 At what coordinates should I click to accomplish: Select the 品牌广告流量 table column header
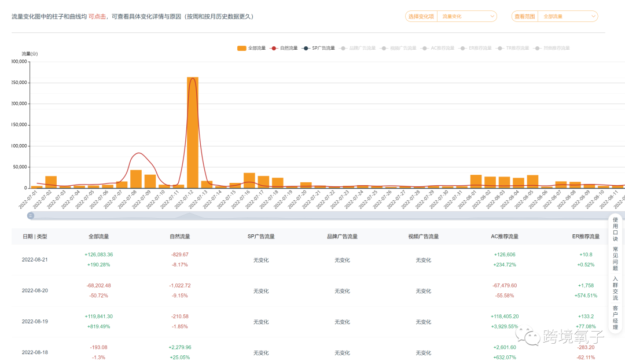click(x=343, y=237)
